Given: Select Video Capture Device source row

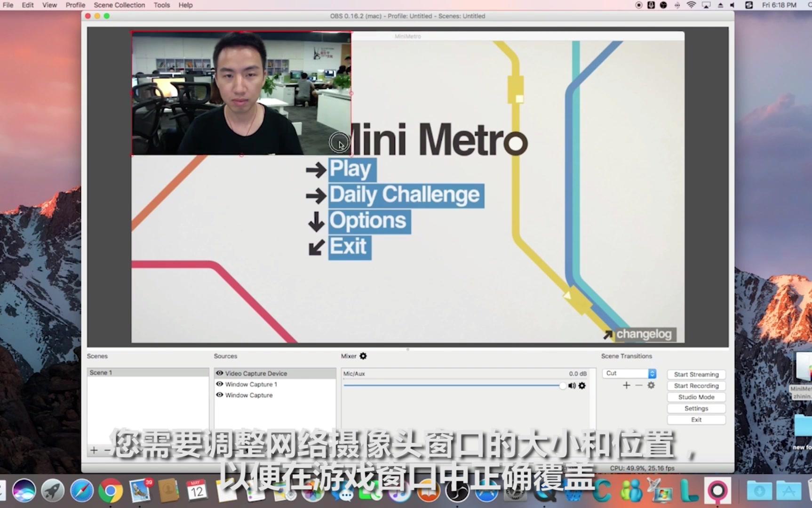Looking at the screenshot, I should click(275, 373).
